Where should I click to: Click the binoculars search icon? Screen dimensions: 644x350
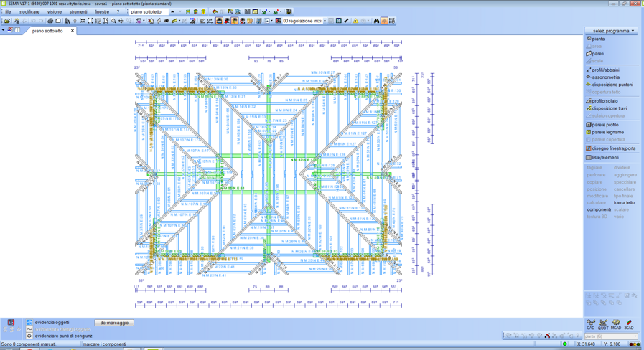click(376, 21)
